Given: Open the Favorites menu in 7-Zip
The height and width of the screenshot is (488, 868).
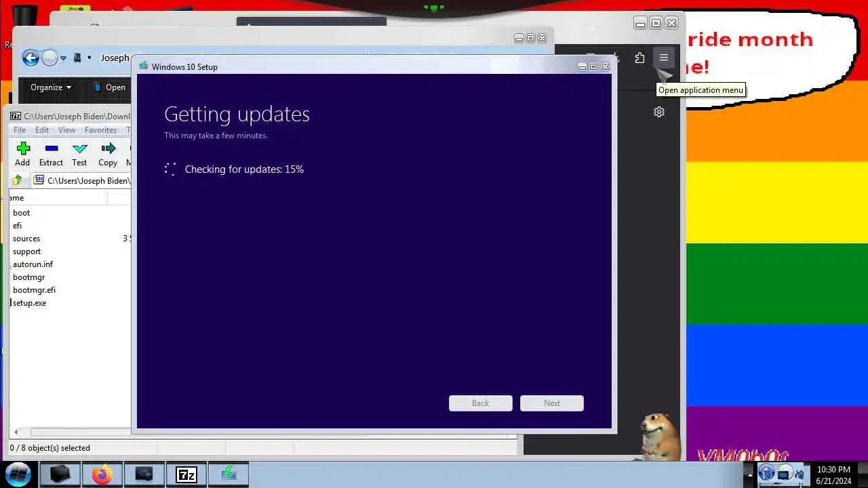Looking at the screenshot, I should (x=100, y=130).
